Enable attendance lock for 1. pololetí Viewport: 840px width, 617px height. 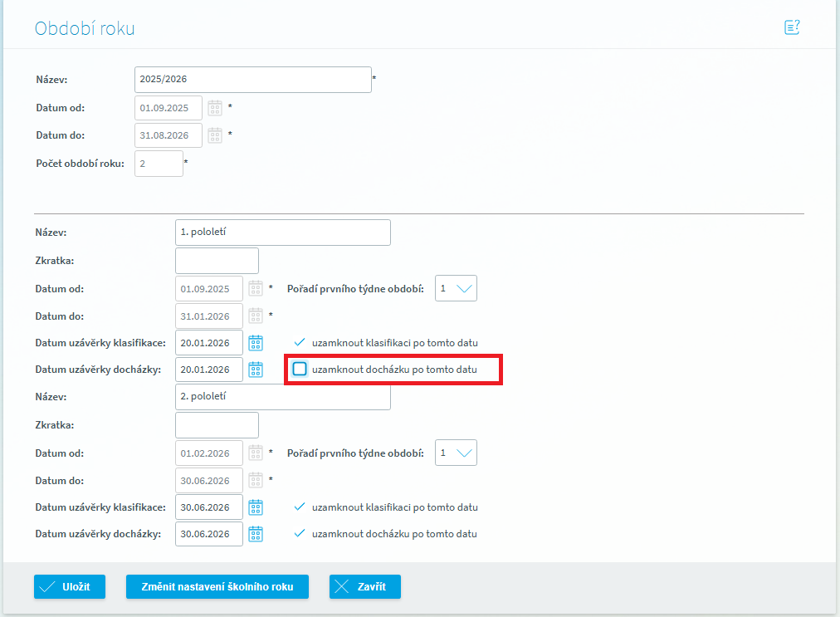coord(300,369)
